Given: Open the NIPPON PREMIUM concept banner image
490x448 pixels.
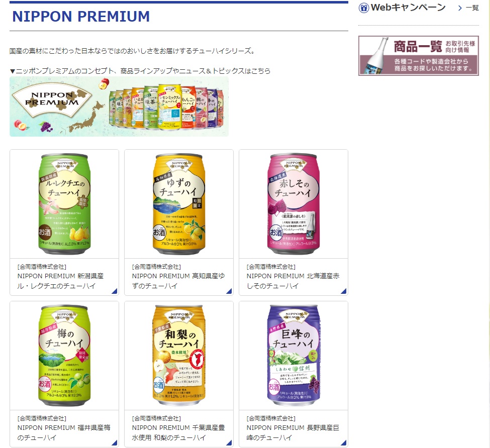Looking at the screenshot, I should pos(119,106).
